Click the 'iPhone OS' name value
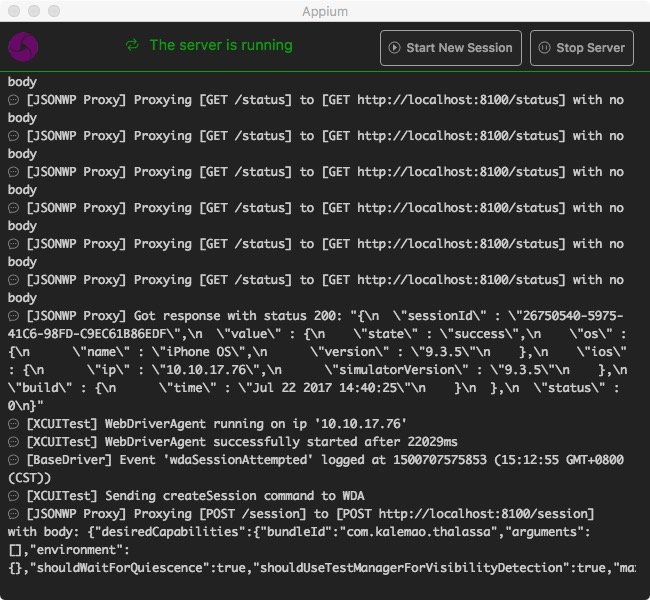This screenshot has height=600, width=650. (202, 352)
